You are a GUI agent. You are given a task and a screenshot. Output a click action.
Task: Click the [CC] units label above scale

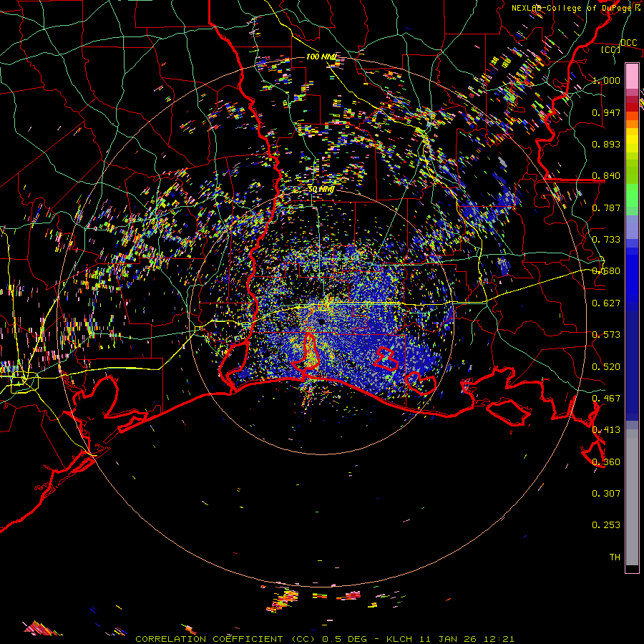click(x=611, y=49)
